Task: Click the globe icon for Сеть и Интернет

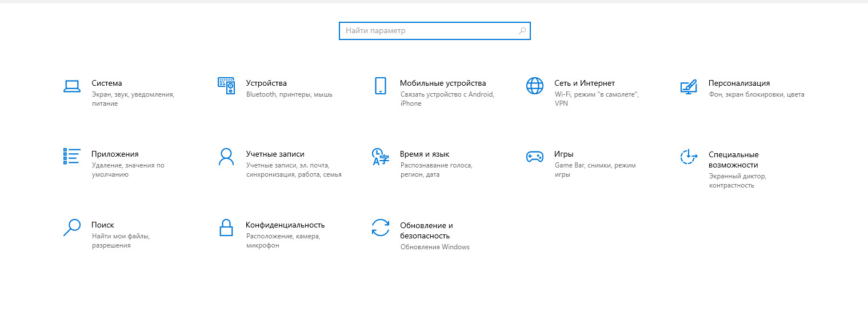Action: (x=535, y=86)
